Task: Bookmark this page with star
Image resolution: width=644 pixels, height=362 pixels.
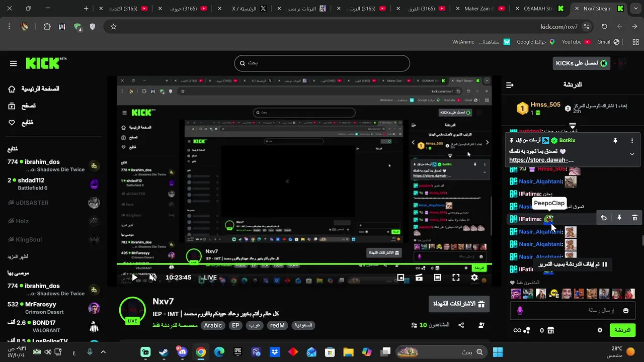Action: 113,27
